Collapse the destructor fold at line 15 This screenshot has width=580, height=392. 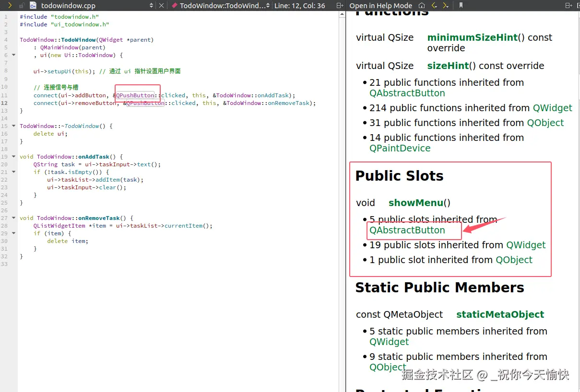[x=13, y=126]
